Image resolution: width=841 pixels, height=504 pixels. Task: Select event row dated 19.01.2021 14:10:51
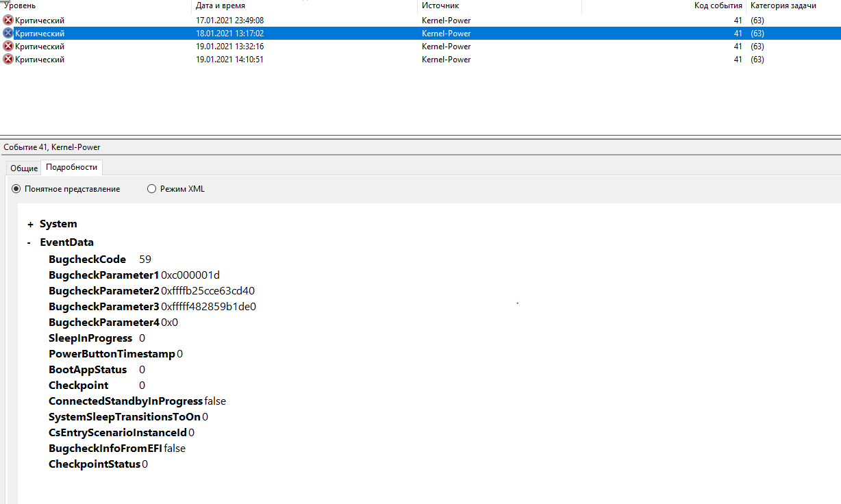420,60
